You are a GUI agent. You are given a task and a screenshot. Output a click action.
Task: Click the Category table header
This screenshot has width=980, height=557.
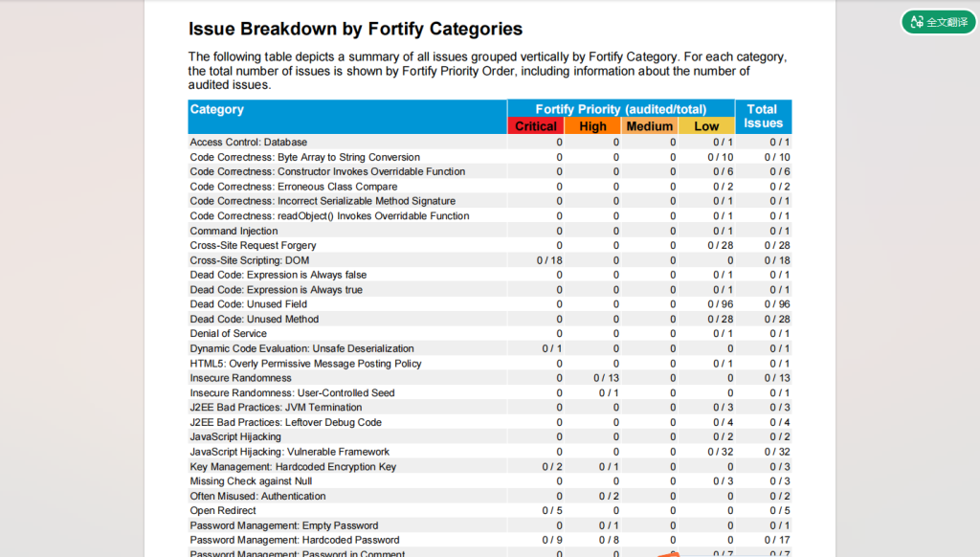coord(217,110)
